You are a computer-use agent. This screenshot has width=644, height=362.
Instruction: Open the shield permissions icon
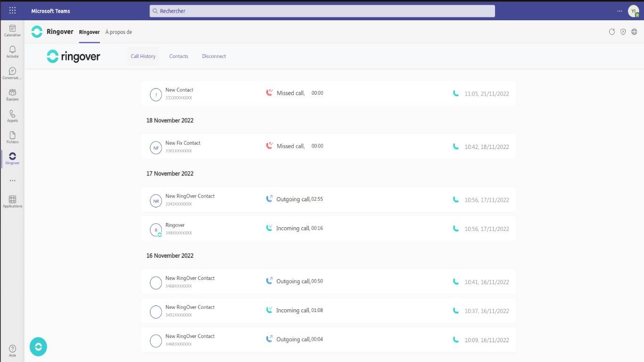click(623, 32)
